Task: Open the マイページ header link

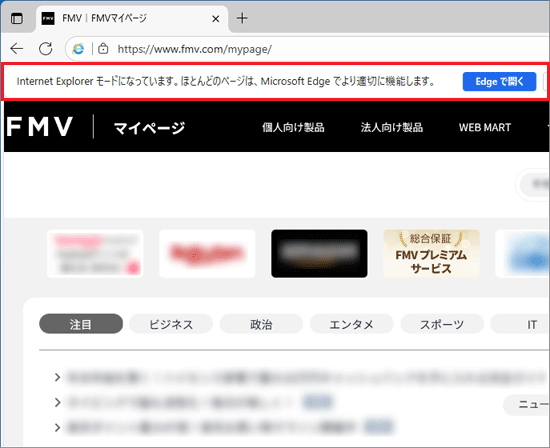Action: 149,127
